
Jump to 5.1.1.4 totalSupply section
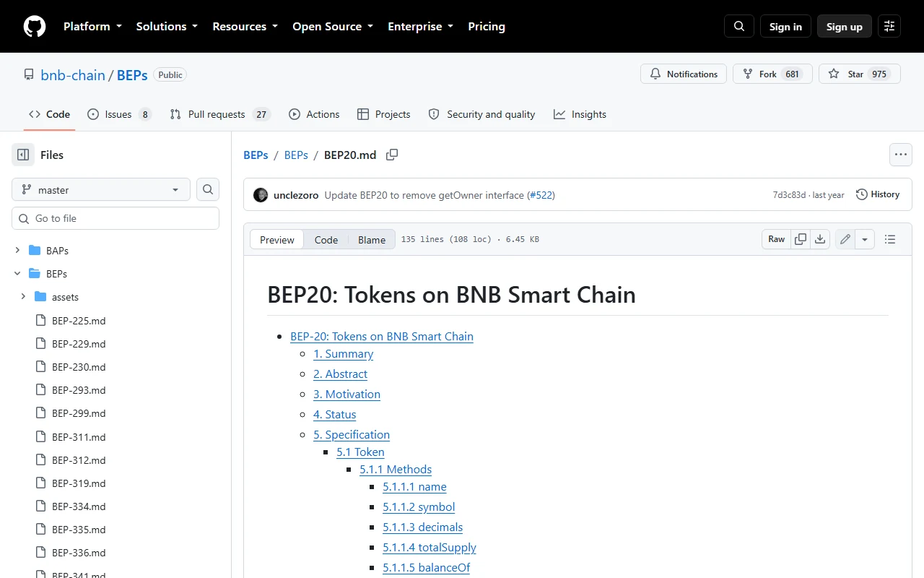coord(430,548)
